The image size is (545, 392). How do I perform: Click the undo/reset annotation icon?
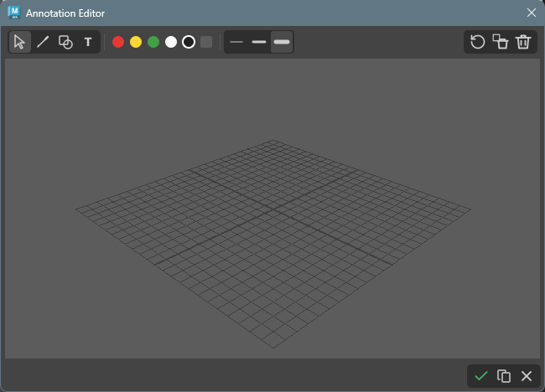click(x=478, y=42)
